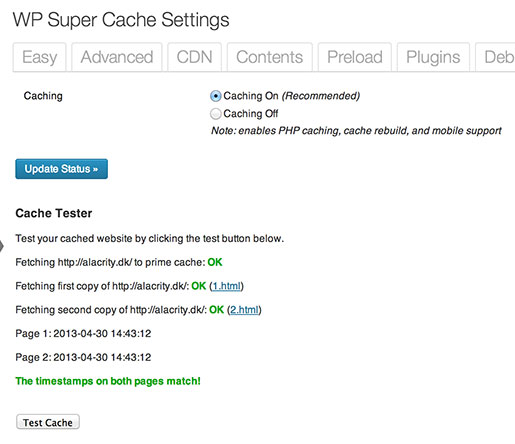The image size is (515, 444).
Task: Open the Contents tab
Action: click(270, 57)
